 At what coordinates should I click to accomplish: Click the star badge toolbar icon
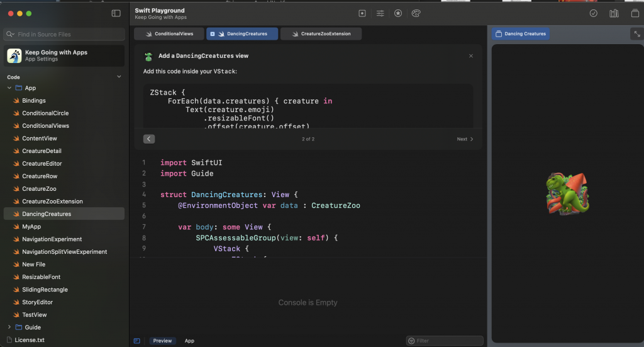398,13
